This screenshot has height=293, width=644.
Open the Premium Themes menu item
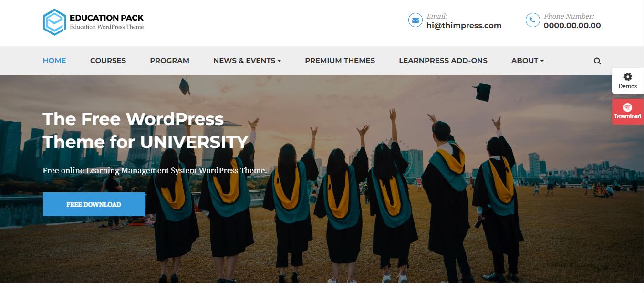pos(340,61)
